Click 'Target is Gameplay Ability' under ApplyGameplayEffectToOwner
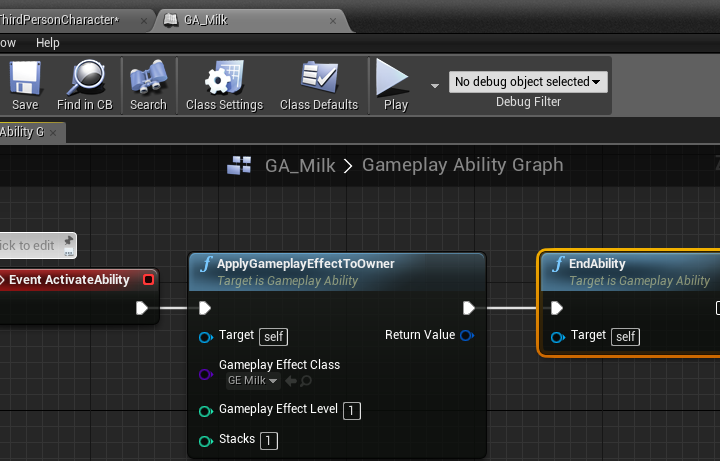Viewport: 720px width, 461px height. (x=287, y=281)
